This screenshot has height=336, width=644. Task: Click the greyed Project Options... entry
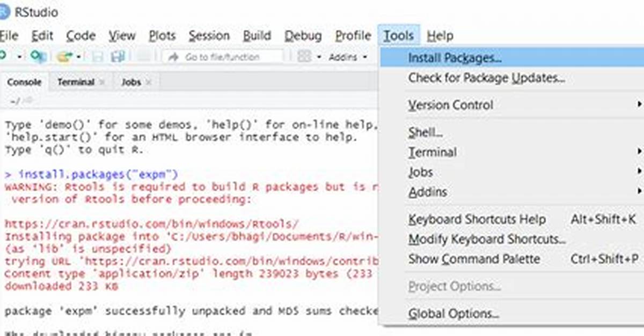[x=511, y=287]
